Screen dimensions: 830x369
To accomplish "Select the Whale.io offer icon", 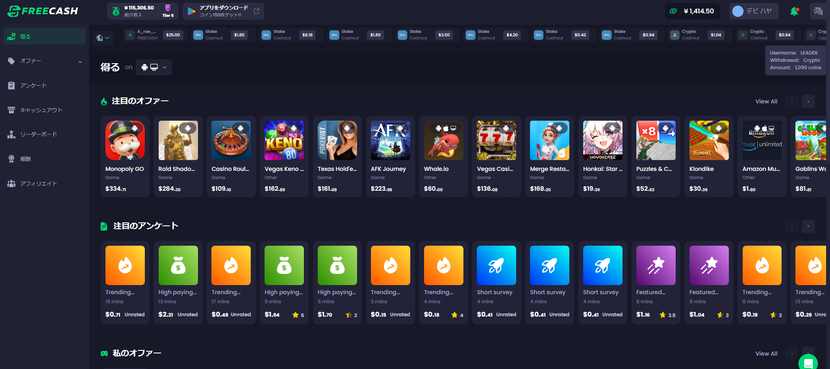I will 444,140.
